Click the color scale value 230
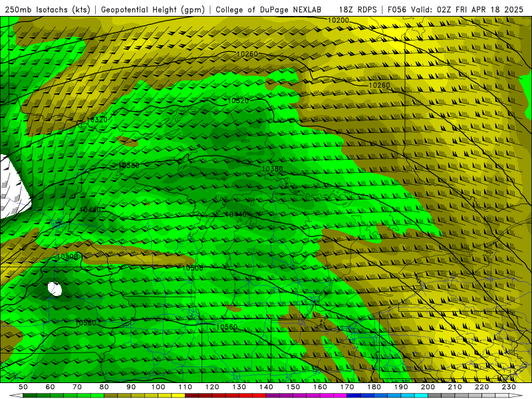The width and height of the screenshot is (532, 399). coord(509,387)
